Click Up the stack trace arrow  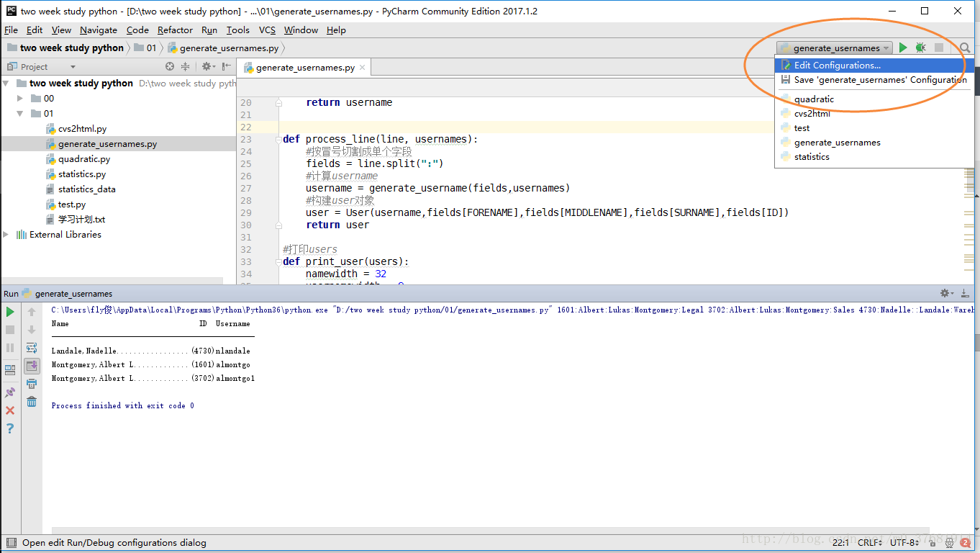(x=32, y=312)
